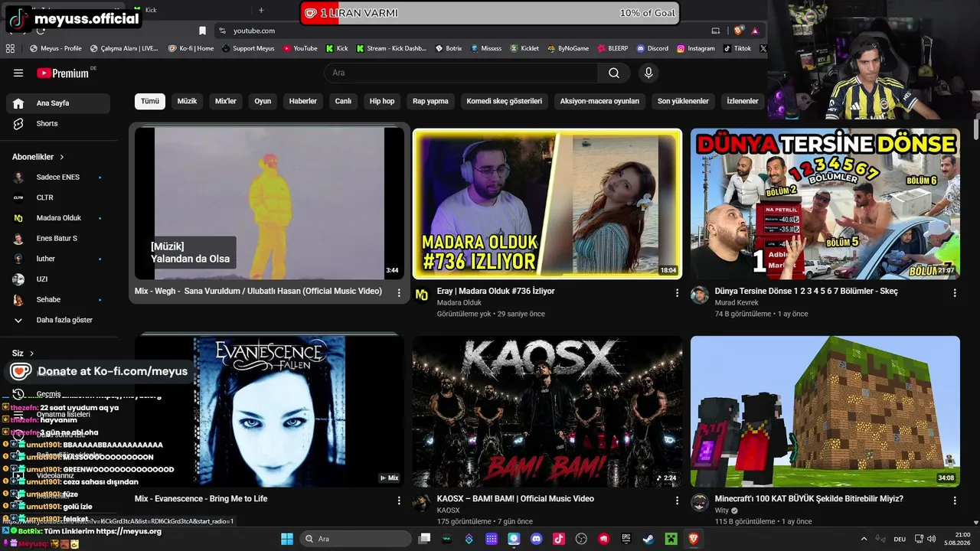The height and width of the screenshot is (551, 980).
Task: Open Task View on the taskbar
Action: point(425,539)
